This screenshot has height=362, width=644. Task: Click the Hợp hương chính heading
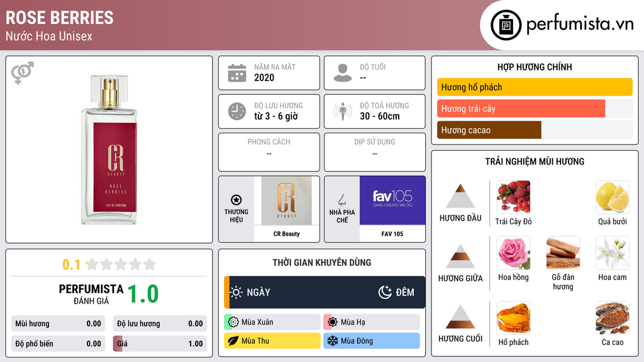pyautogui.click(x=535, y=67)
